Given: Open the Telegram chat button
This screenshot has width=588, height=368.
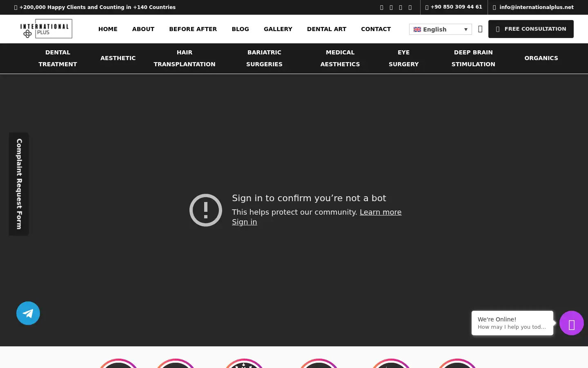Looking at the screenshot, I should click(28, 313).
